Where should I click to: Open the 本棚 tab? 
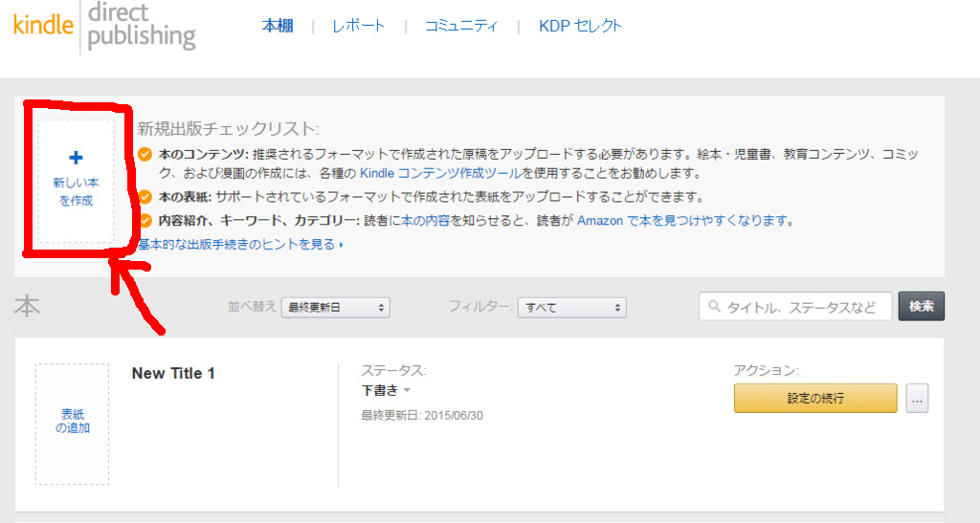click(x=278, y=26)
